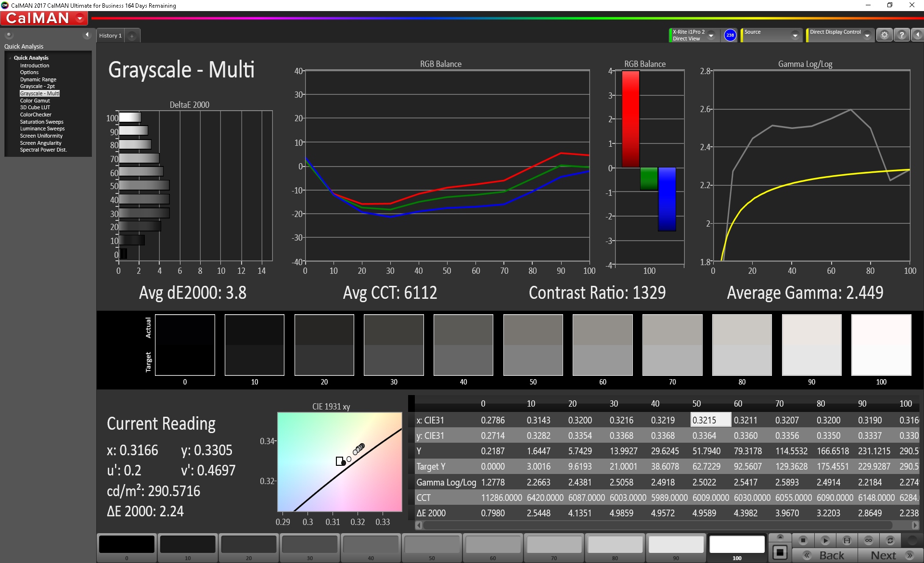Toggle the right panel collapse arrow
924x563 pixels.
point(917,35)
